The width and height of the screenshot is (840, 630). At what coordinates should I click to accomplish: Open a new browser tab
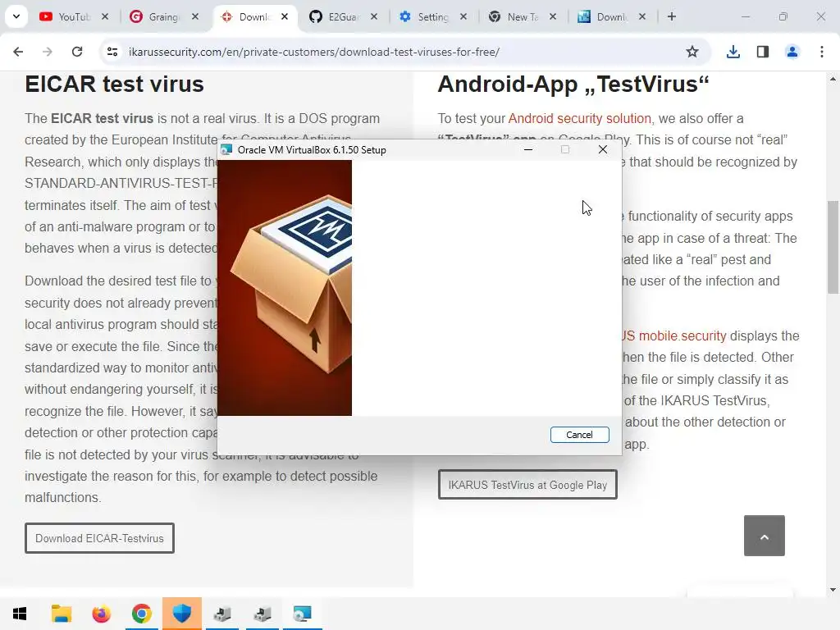pyautogui.click(x=672, y=16)
